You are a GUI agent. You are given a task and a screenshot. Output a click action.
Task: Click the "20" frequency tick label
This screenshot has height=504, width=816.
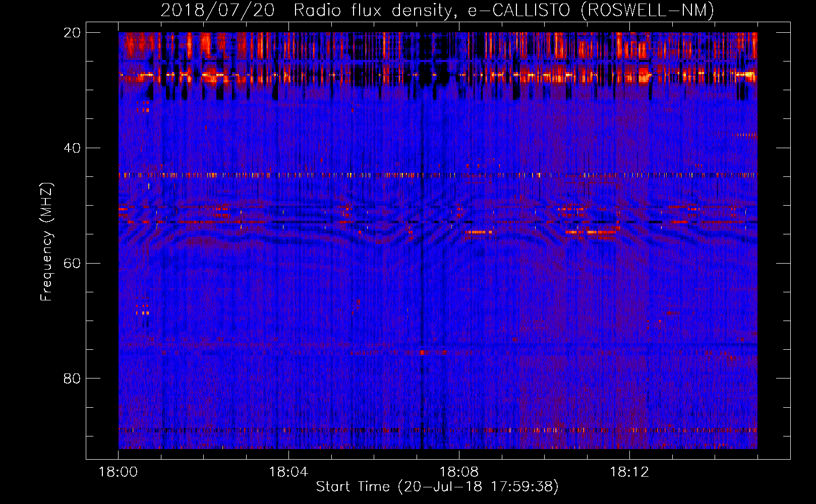(72, 33)
